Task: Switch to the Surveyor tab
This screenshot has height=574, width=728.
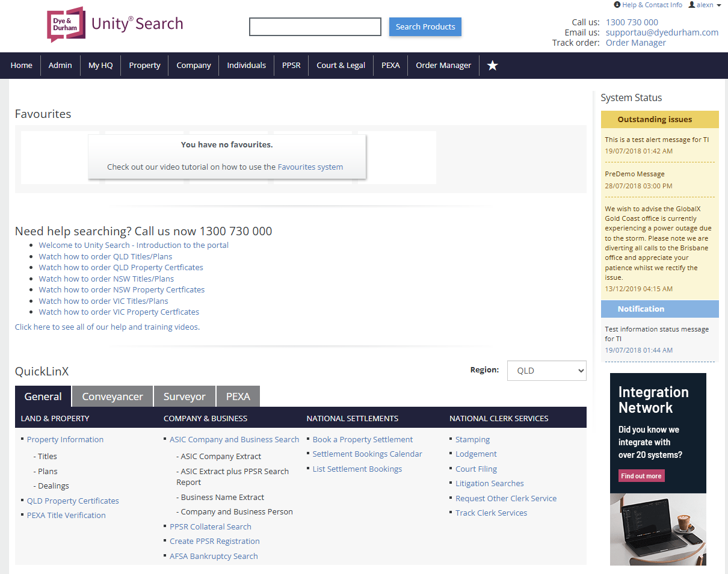Action: click(x=185, y=397)
